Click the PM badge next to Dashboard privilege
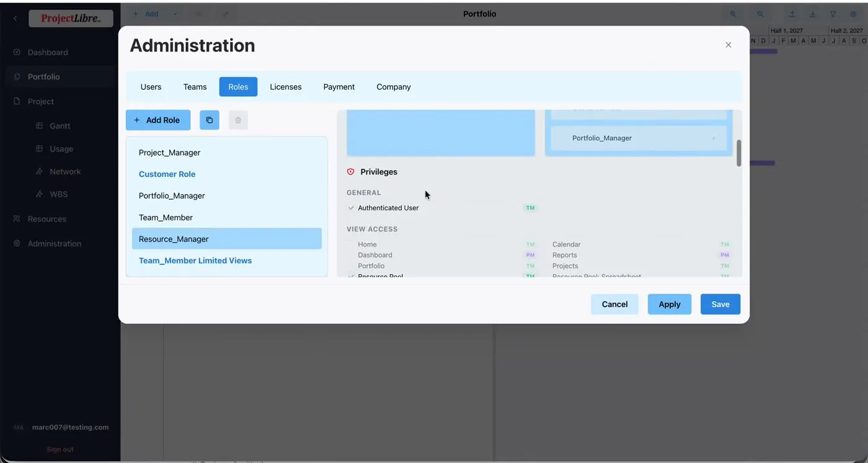Screen dimensions: 868x463 pos(530,255)
